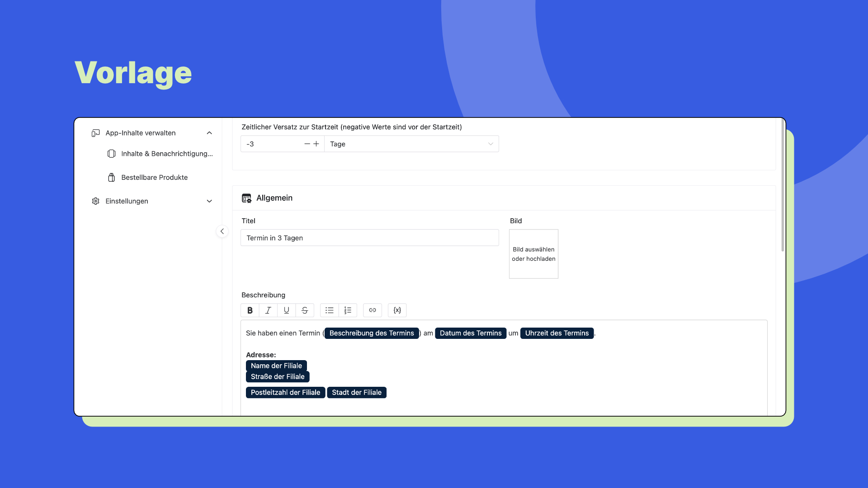Increase the time offset value

tap(316, 144)
